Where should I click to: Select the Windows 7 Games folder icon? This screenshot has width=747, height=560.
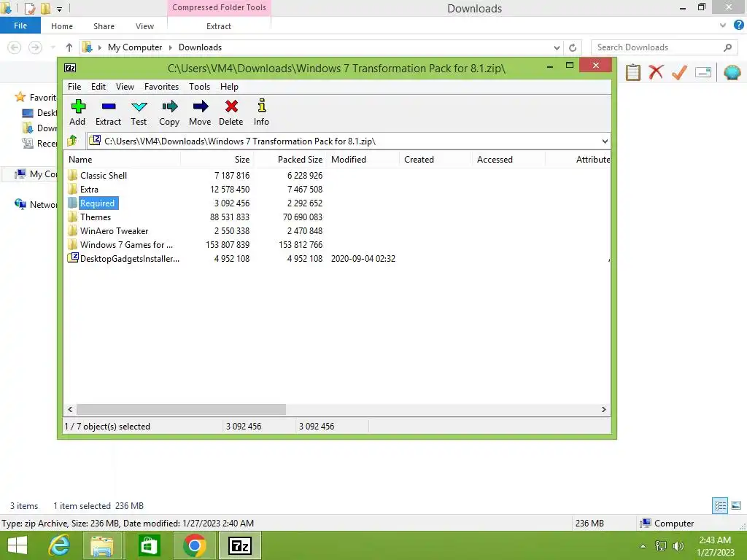[x=72, y=244]
